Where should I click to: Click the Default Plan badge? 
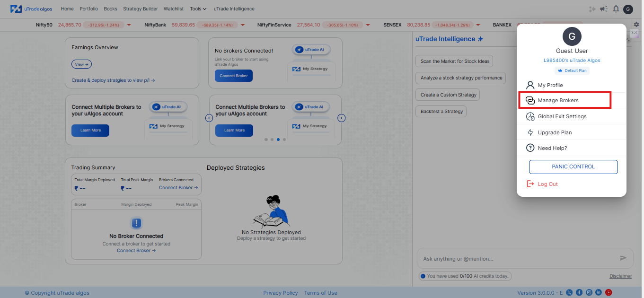point(572,70)
